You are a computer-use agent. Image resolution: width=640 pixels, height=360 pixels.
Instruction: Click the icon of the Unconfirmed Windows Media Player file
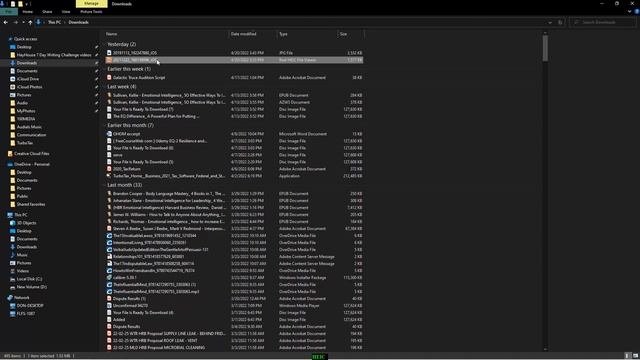coord(109,306)
